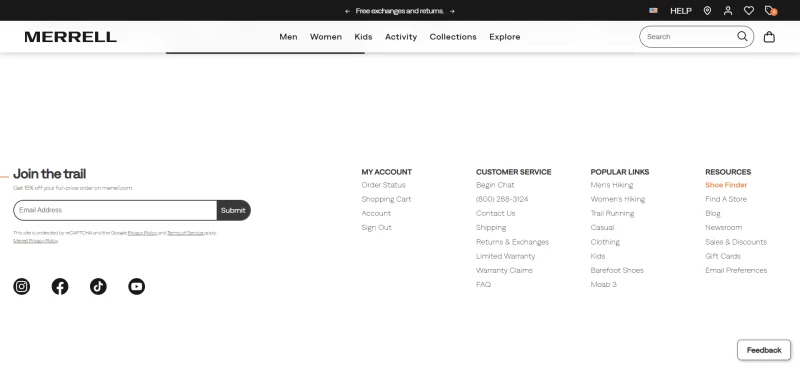Click Begin Chat link
The height and width of the screenshot is (366, 800).
(x=495, y=185)
